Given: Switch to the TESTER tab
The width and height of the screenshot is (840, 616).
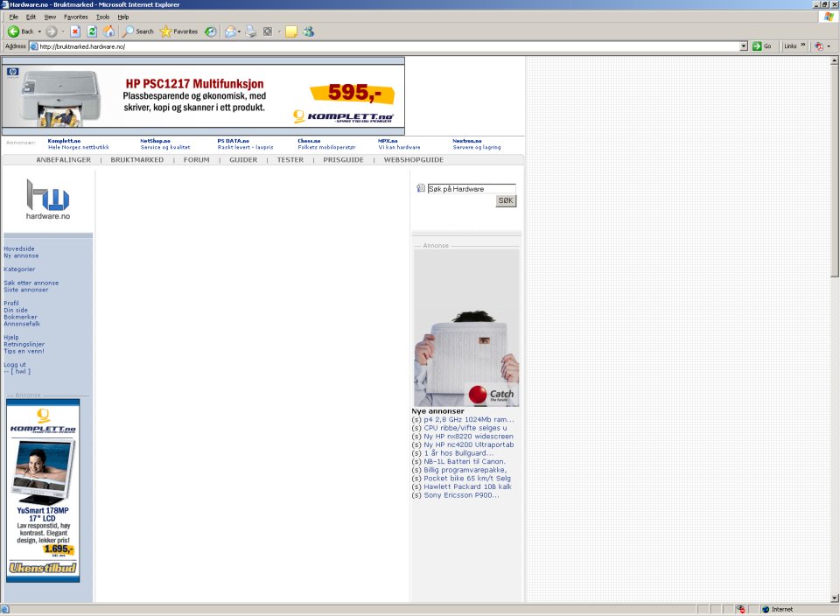Looking at the screenshot, I should 290,159.
